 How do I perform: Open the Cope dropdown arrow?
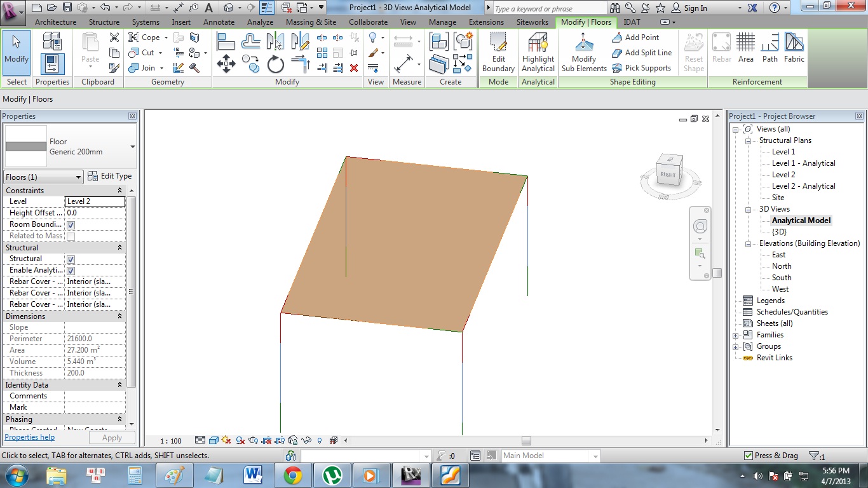(x=165, y=37)
